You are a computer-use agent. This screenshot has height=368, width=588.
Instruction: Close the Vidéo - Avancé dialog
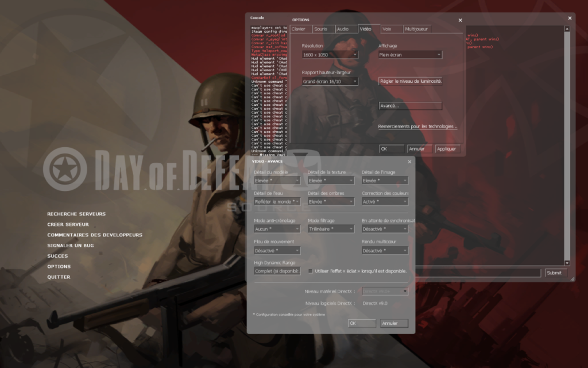[409, 162]
